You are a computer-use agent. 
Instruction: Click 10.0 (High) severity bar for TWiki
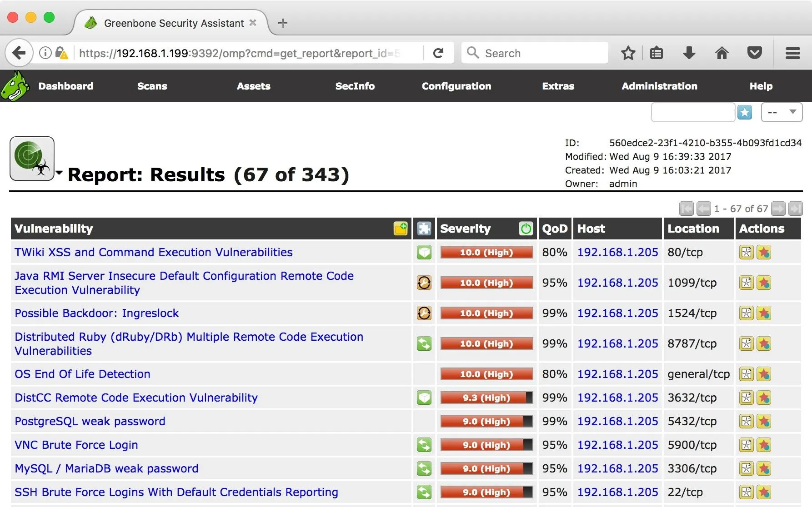(486, 252)
